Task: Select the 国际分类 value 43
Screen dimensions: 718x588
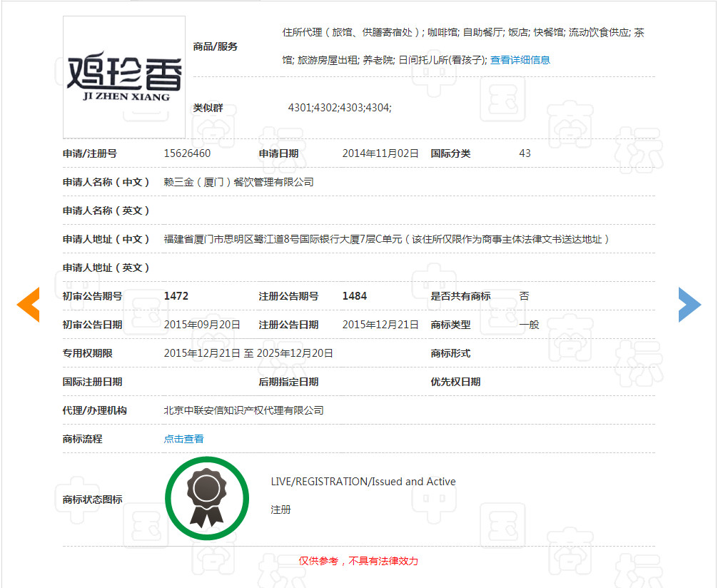Action: (525, 153)
